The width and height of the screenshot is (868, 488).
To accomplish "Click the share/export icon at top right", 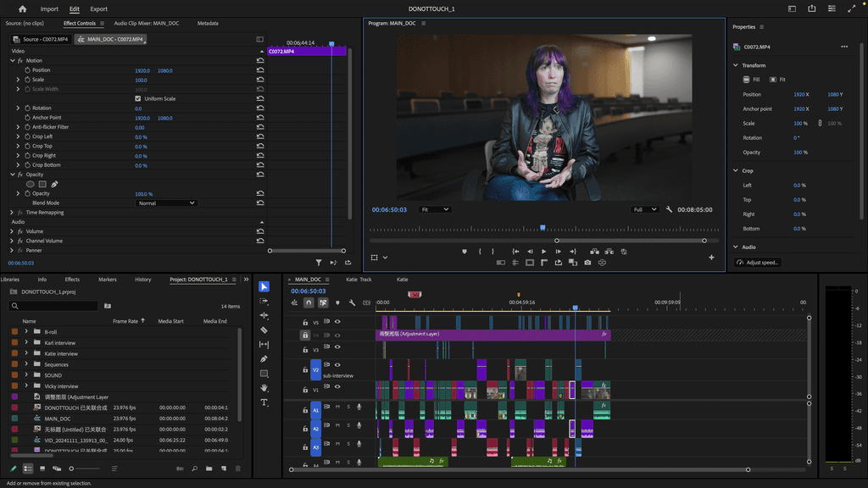I will pyautogui.click(x=811, y=8).
